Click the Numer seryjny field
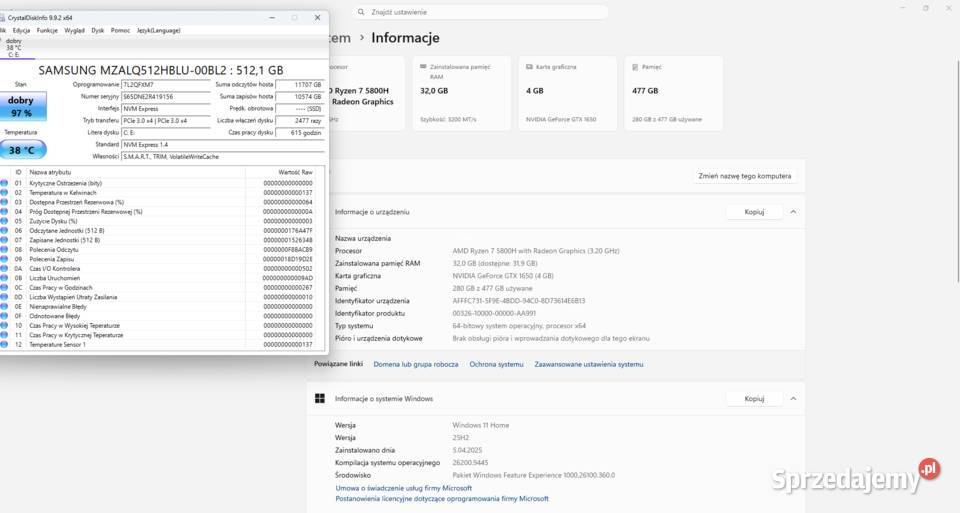960x513 pixels. click(x=165, y=97)
